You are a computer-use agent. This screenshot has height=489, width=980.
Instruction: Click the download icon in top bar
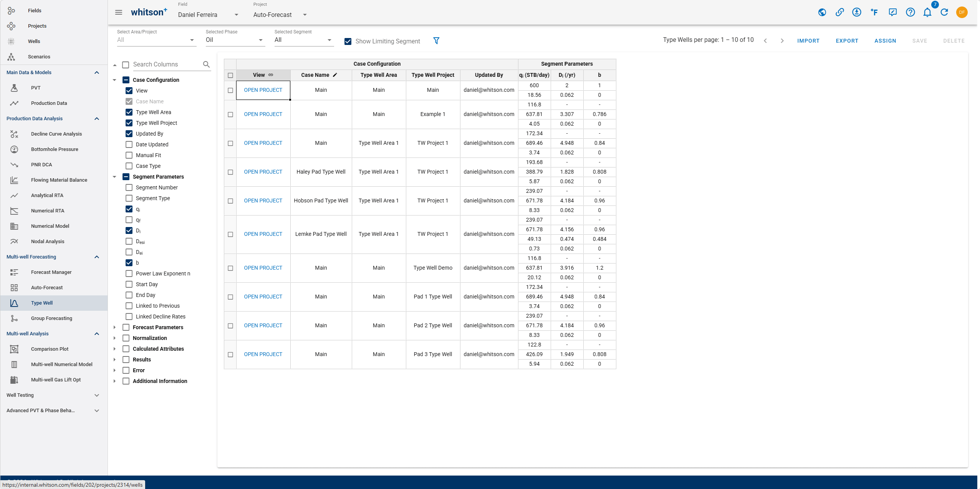click(856, 12)
